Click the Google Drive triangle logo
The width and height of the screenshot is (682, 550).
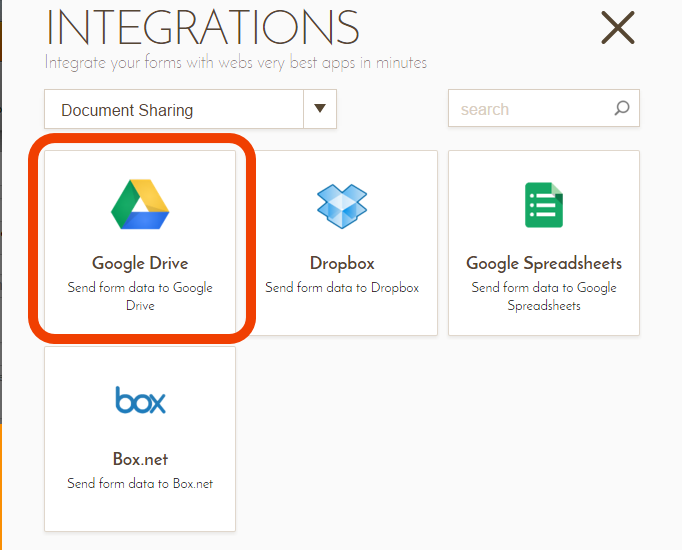tap(140, 204)
